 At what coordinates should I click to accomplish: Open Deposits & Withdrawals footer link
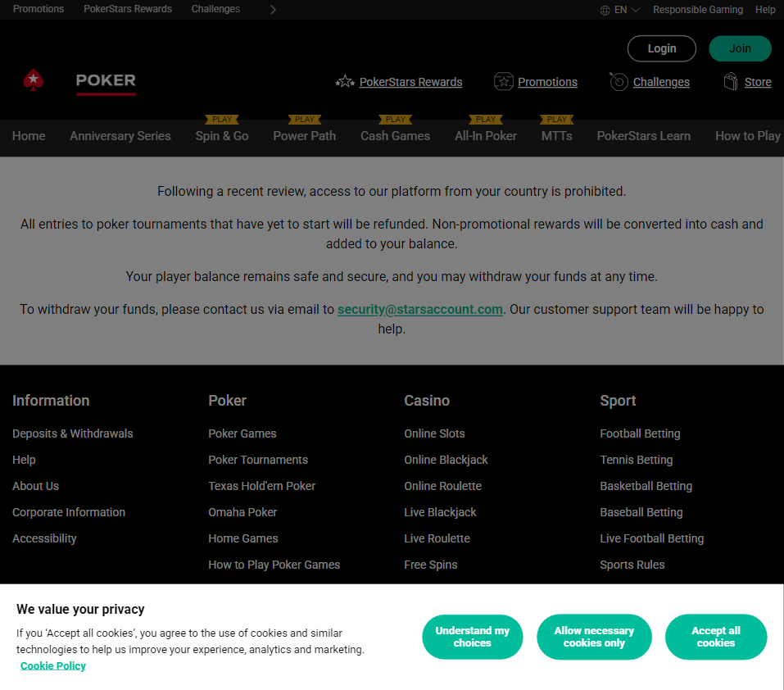(72, 434)
